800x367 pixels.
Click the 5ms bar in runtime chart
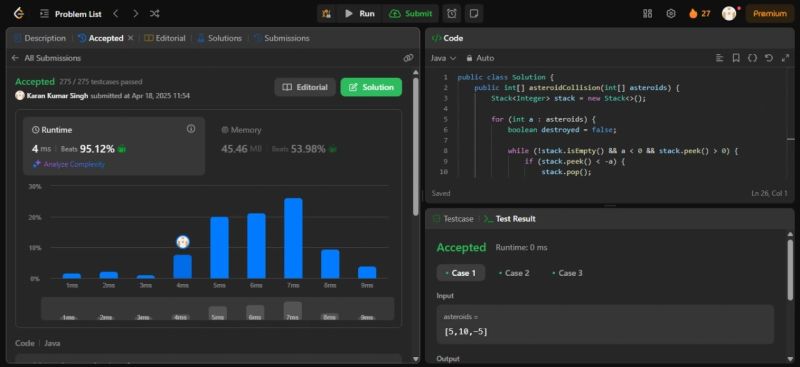(x=219, y=248)
